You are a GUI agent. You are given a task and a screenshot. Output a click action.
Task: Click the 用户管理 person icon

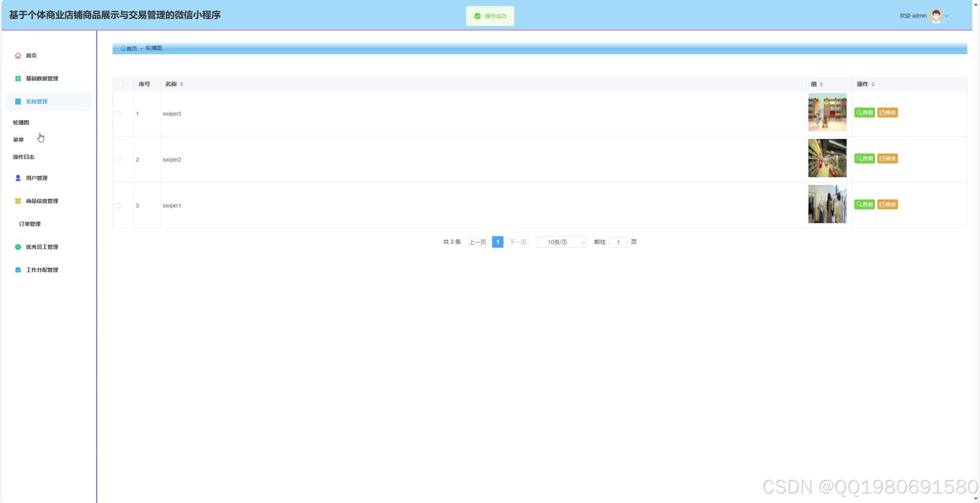point(18,178)
